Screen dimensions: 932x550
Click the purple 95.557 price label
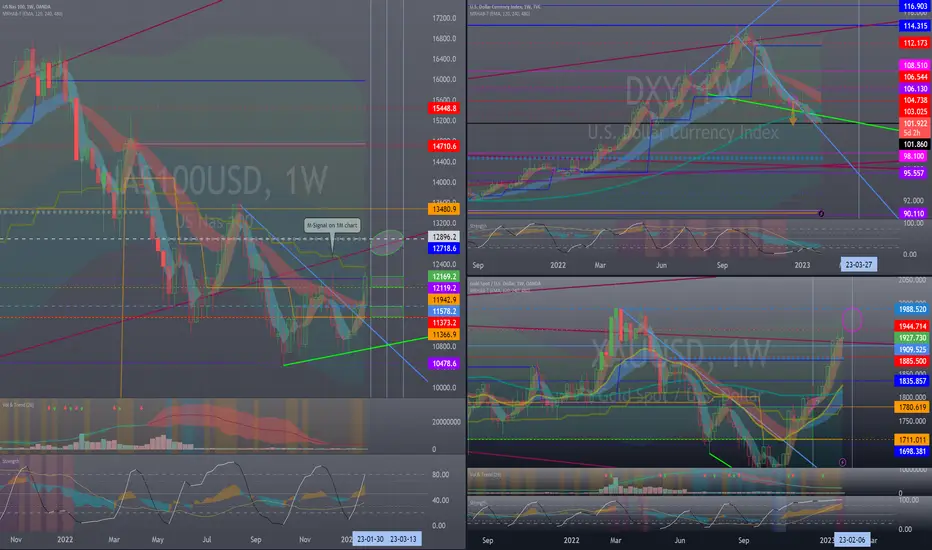915,174
